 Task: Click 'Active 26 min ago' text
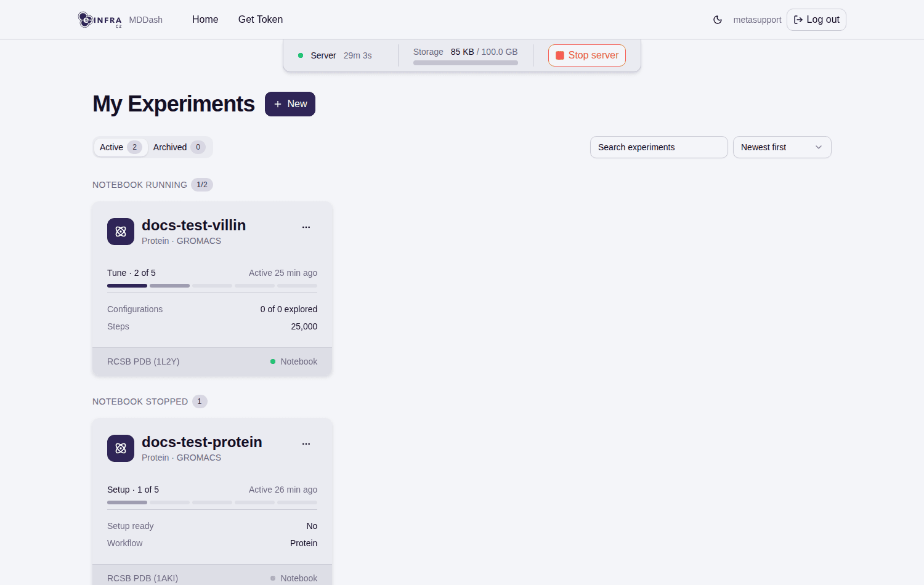(x=283, y=490)
